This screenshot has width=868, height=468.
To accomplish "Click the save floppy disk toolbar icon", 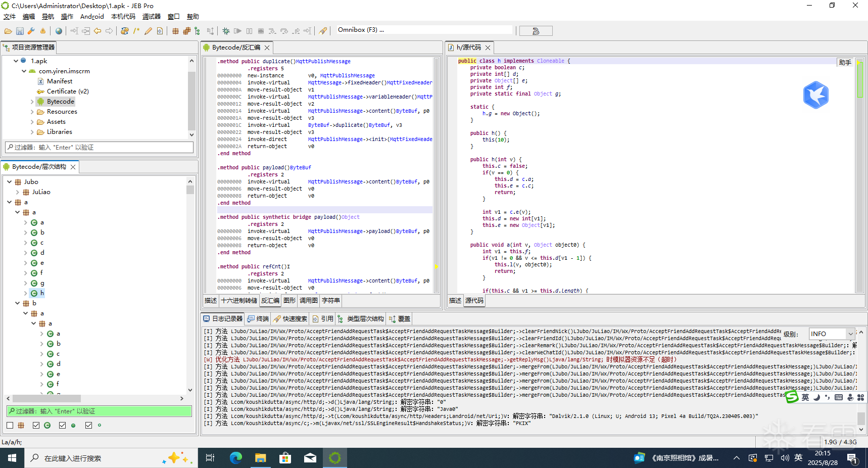I will coord(20,31).
